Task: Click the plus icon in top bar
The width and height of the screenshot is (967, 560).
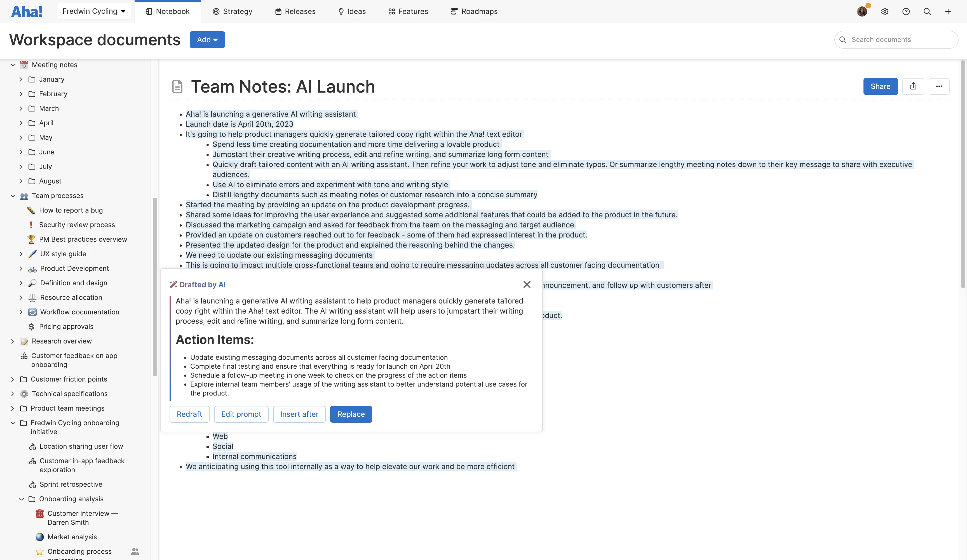Action: pos(948,11)
